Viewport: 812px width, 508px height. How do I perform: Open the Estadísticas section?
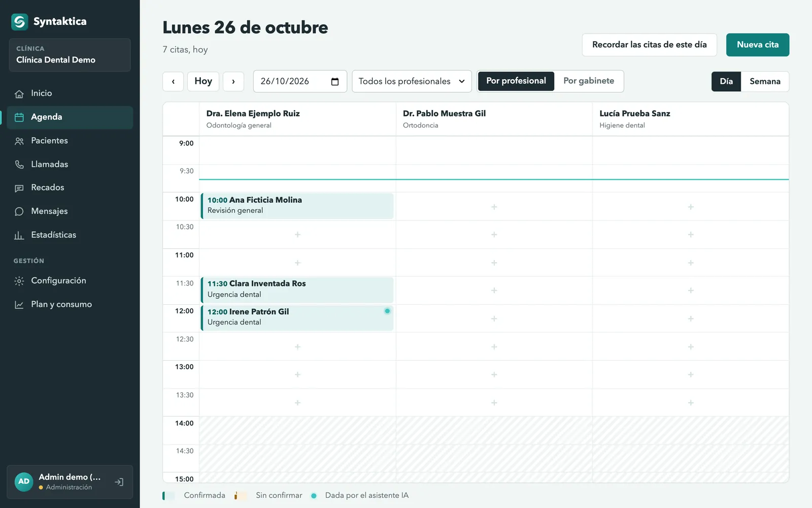coord(70,235)
